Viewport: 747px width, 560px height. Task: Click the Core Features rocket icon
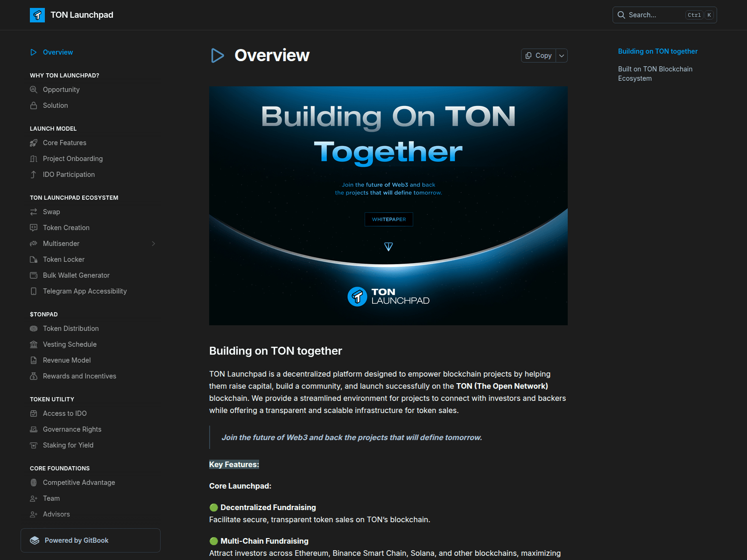34,143
